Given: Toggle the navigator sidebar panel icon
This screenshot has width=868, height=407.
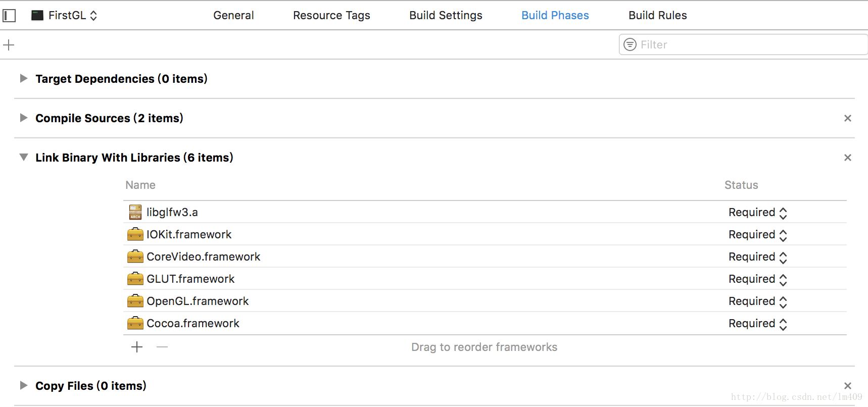Looking at the screenshot, I should click(9, 16).
